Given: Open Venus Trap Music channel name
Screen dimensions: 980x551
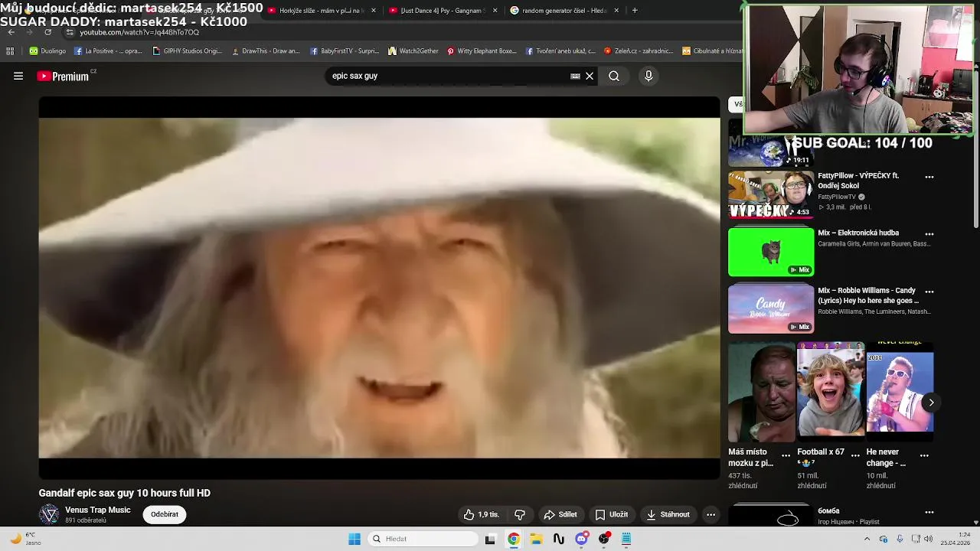Looking at the screenshot, I should (x=98, y=510).
